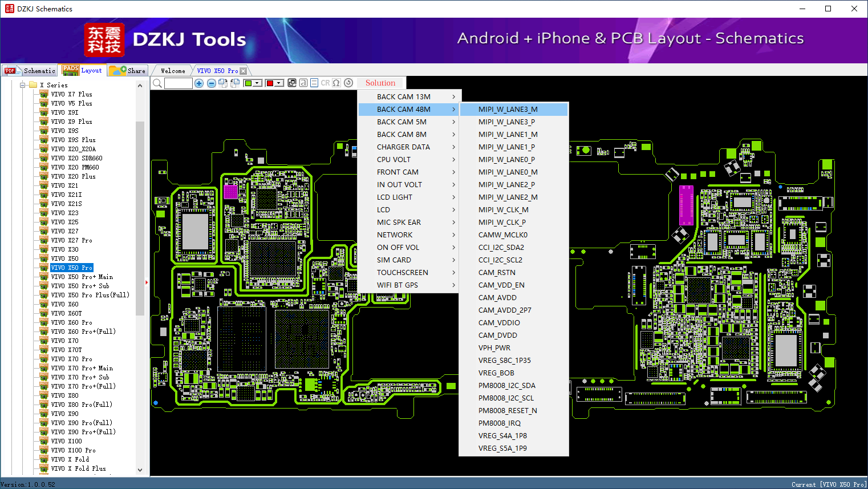Open the LCD submenu entry
This screenshot has height=489, width=868.
[x=409, y=210]
